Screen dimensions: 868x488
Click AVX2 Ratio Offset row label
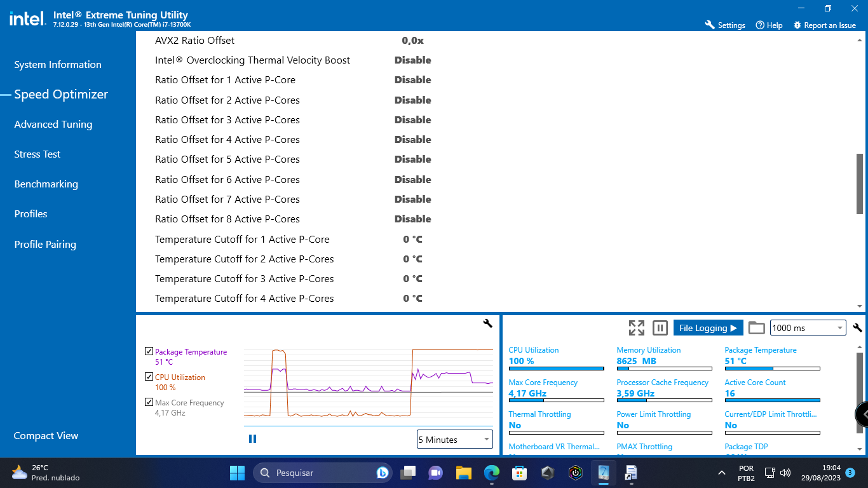click(x=195, y=40)
